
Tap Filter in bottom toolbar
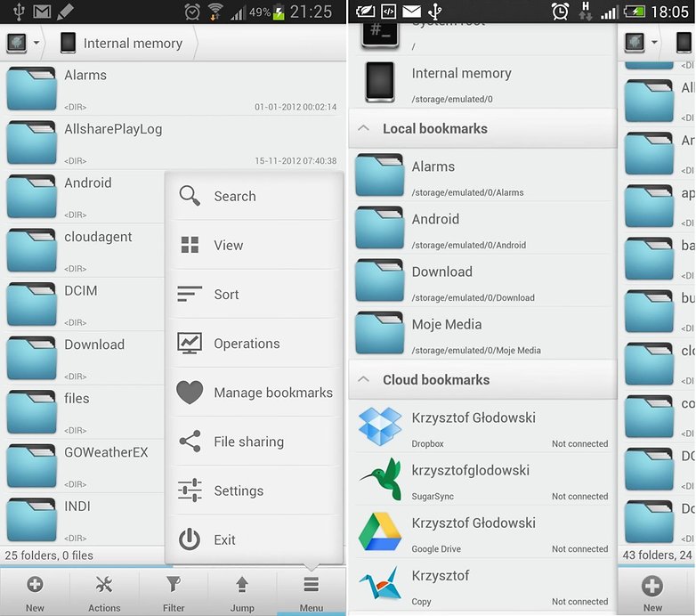pyautogui.click(x=174, y=593)
